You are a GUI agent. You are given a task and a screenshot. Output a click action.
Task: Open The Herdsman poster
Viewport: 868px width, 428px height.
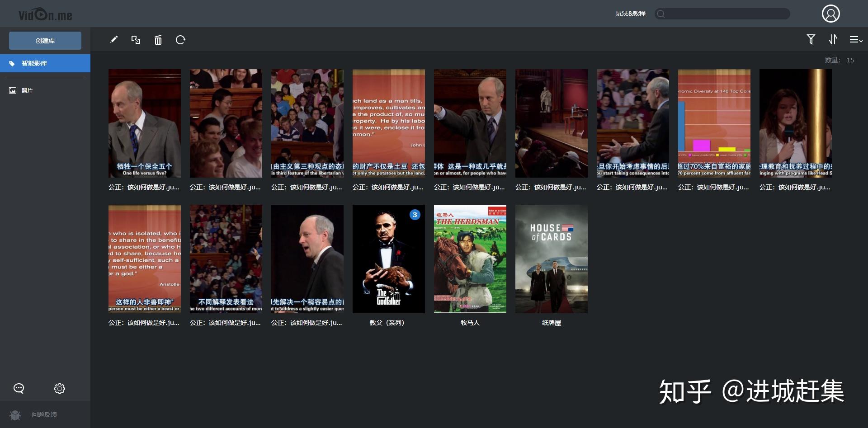tap(470, 259)
